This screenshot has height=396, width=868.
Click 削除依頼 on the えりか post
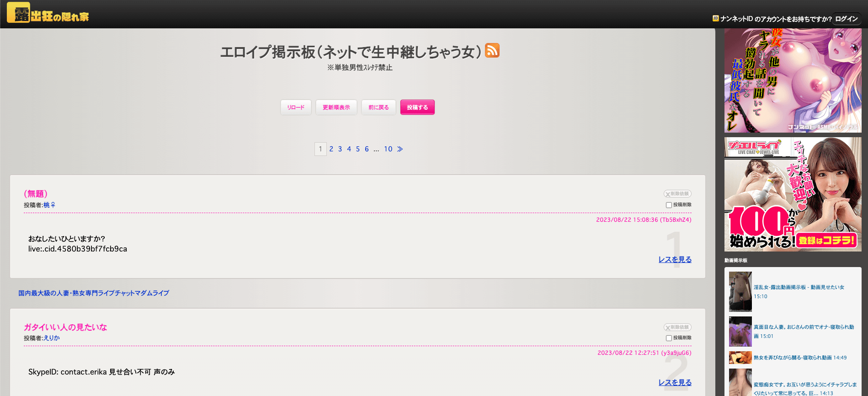click(677, 327)
